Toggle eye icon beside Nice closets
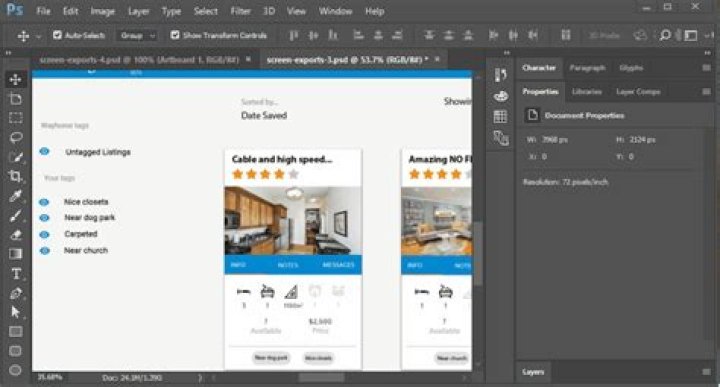The width and height of the screenshot is (720, 387). tap(45, 202)
